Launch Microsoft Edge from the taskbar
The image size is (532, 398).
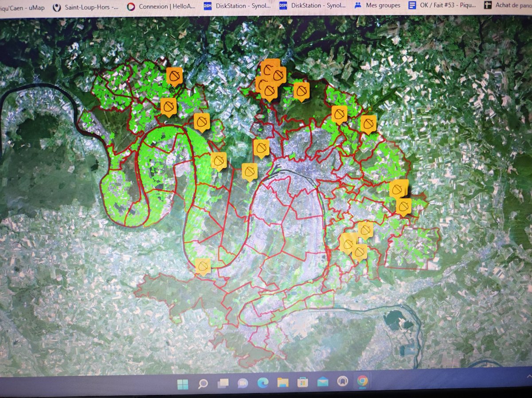click(x=263, y=383)
